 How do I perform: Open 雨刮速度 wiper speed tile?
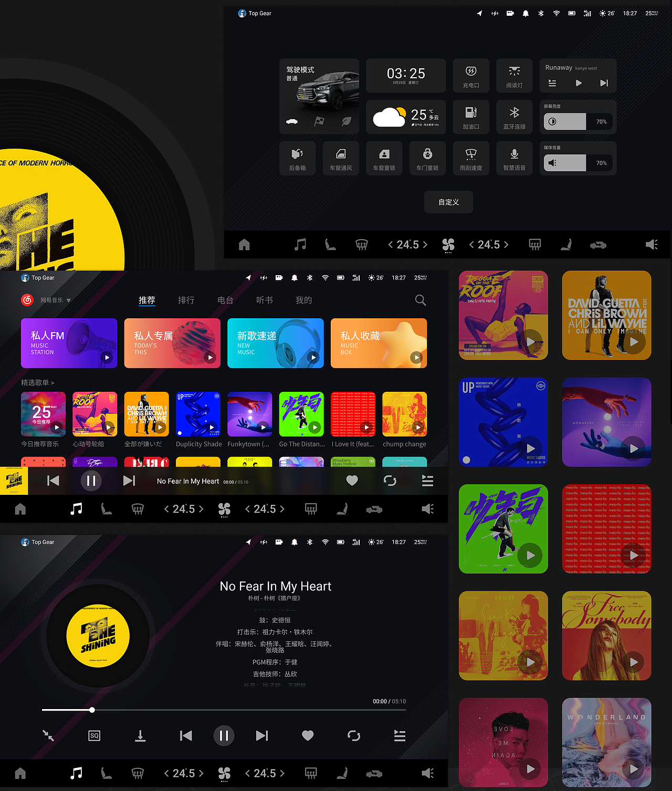pos(471,159)
